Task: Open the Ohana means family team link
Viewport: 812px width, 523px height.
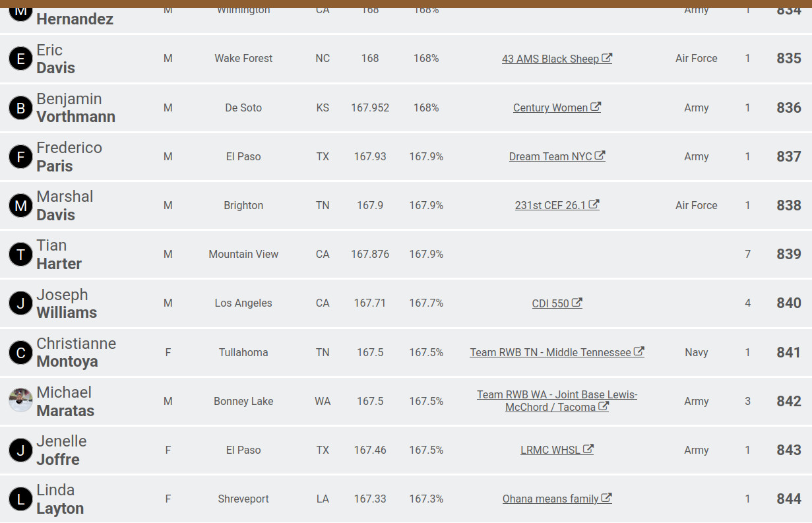Action: (550, 499)
